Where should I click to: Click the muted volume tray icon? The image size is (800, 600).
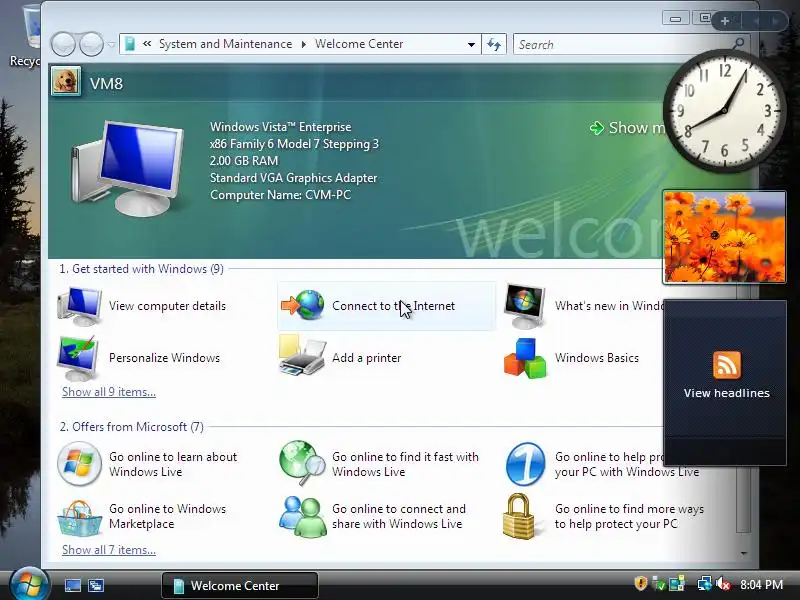point(722,584)
